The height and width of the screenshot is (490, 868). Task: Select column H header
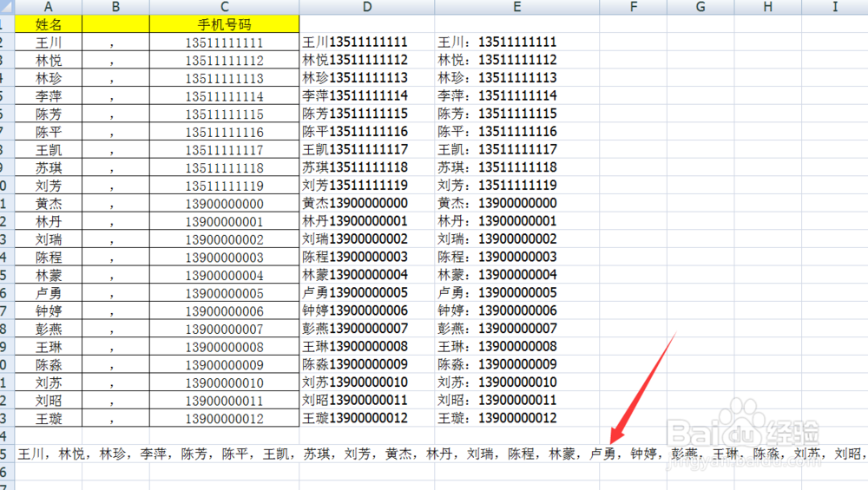768,7
